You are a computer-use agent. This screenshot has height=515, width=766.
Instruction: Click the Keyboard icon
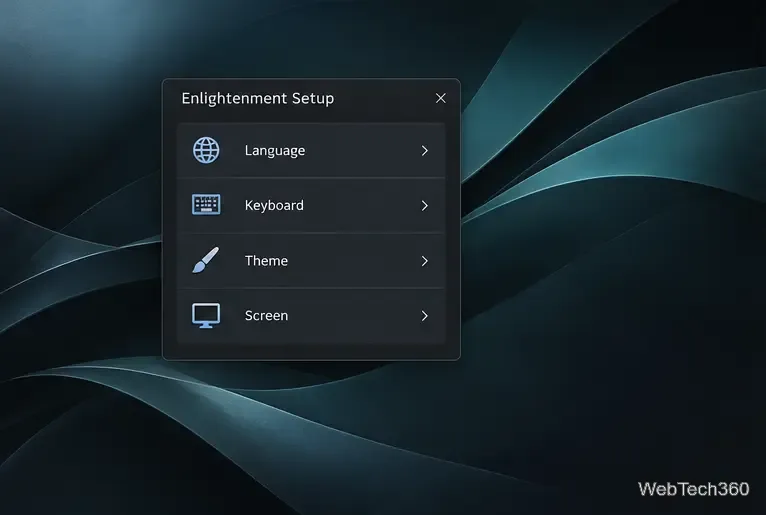point(206,205)
